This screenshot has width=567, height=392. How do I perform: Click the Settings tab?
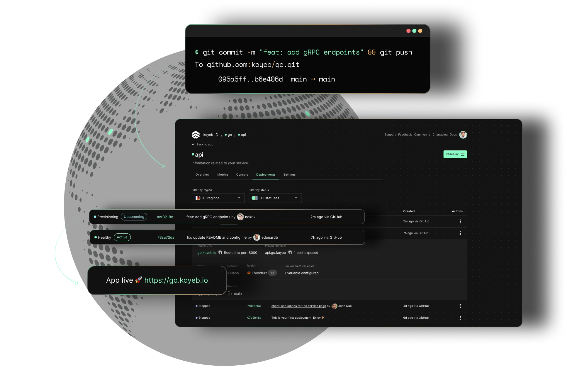coord(289,174)
